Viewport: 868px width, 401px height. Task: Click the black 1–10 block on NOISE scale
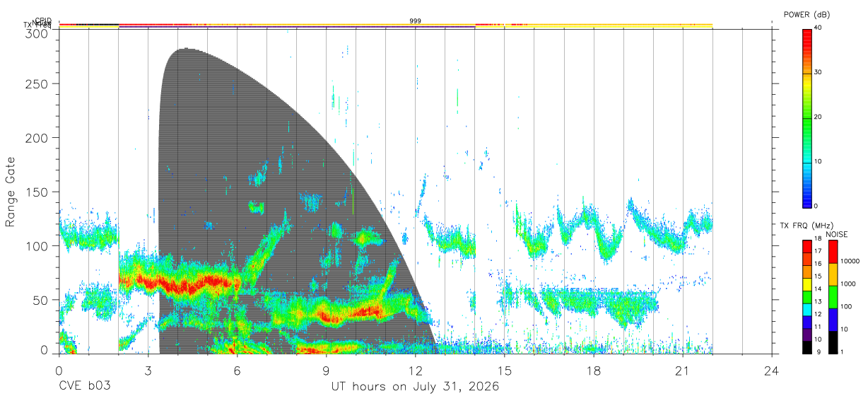833,342
